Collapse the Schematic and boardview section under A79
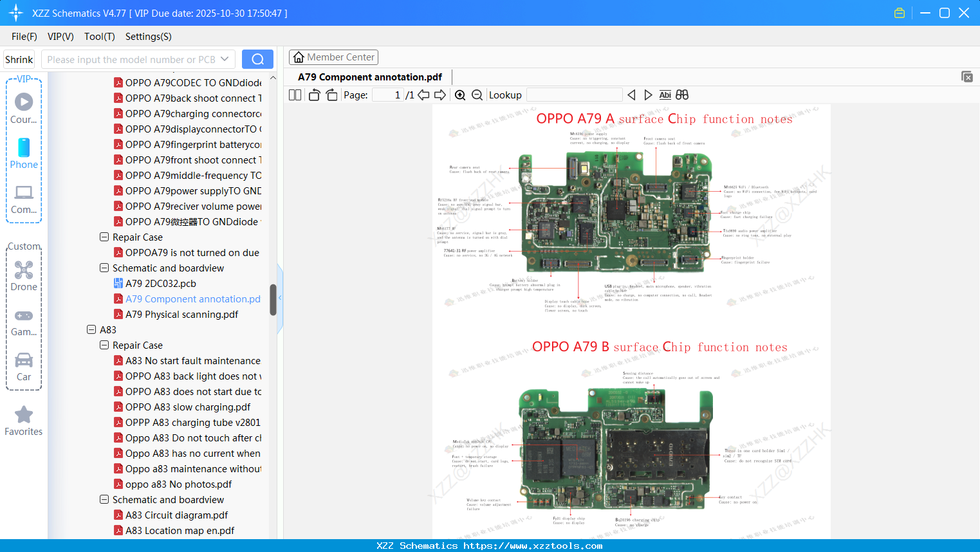The image size is (980, 552). [x=104, y=268]
